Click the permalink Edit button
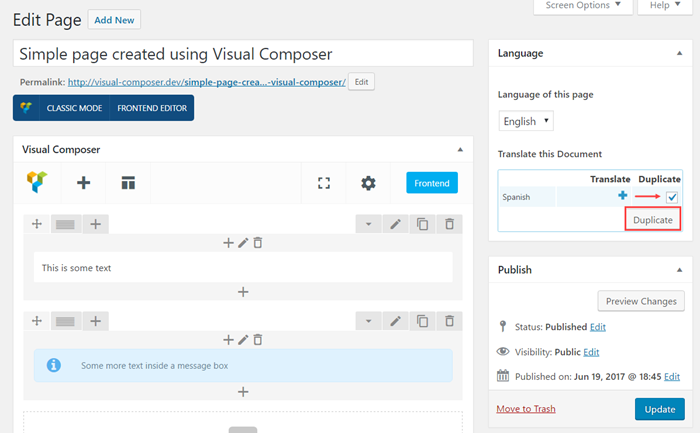The width and height of the screenshot is (700, 433). (x=361, y=82)
